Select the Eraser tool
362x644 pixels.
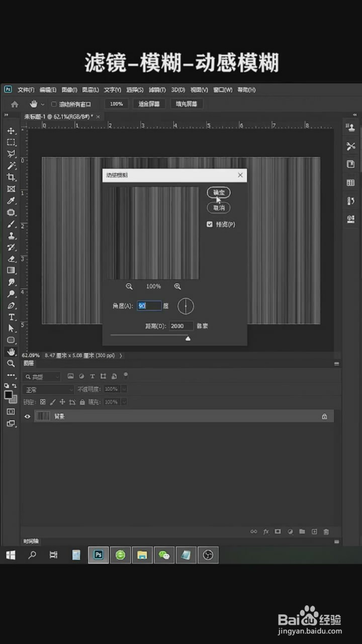pyautogui.click(x=11, y=259)
